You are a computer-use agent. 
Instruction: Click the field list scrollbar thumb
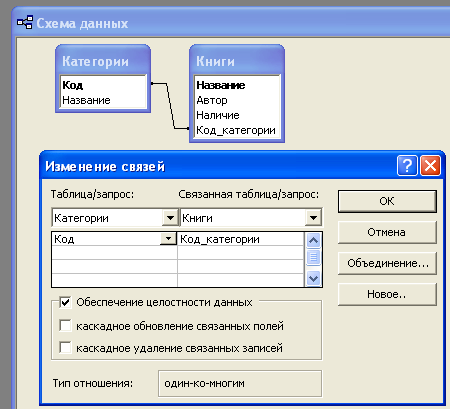[x=313, y=257]
